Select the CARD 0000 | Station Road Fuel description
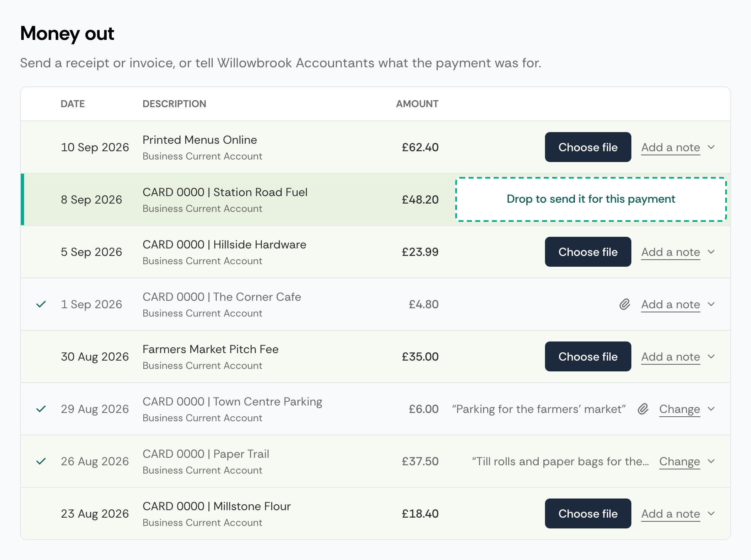The height and width of the screenshot is (560, 751). [x=225, y=192]
